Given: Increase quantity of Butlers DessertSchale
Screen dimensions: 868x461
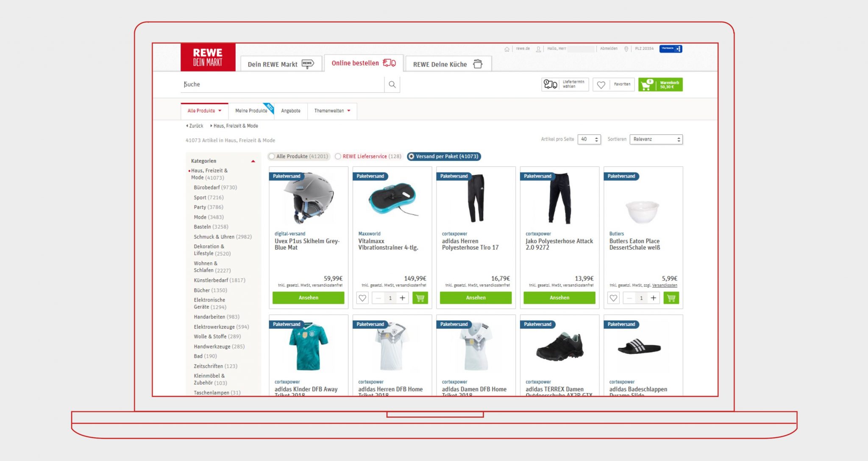Looking at the screenshot, I should point(654,298).
